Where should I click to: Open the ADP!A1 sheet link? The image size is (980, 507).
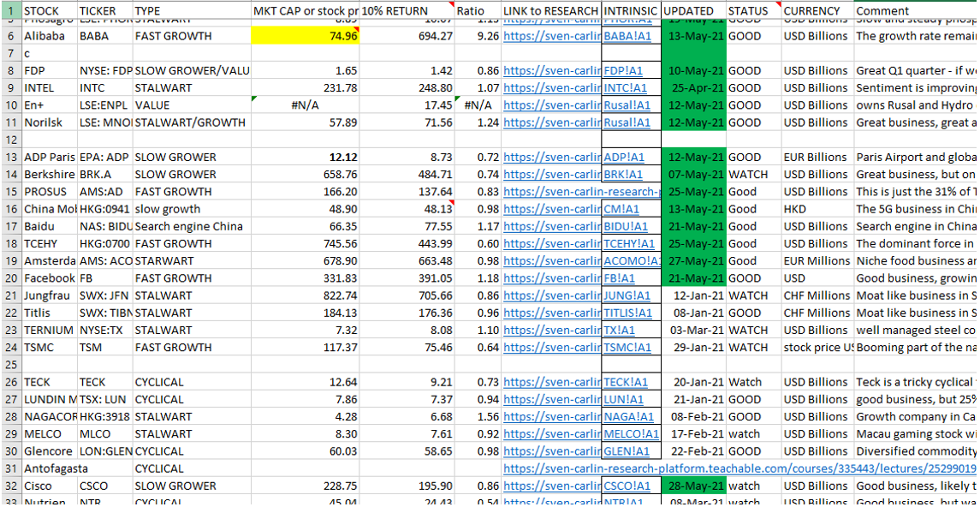point(624,157)
